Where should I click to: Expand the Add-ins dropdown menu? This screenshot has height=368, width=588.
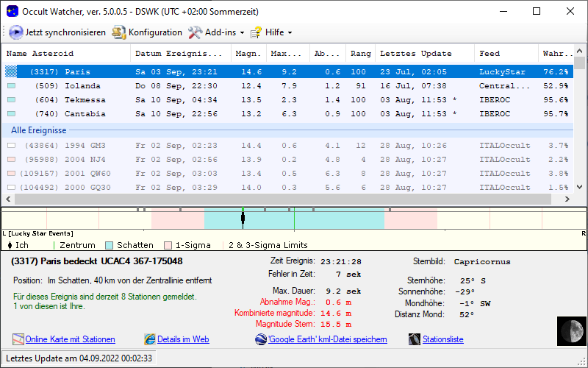(216, 32)
